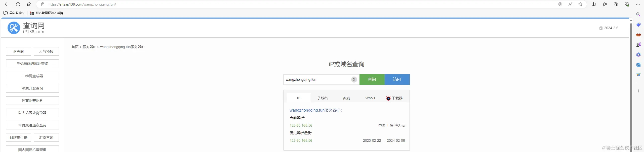
Task: Open 彩票开奖查询 in left menu
Action: pos(32,88)
